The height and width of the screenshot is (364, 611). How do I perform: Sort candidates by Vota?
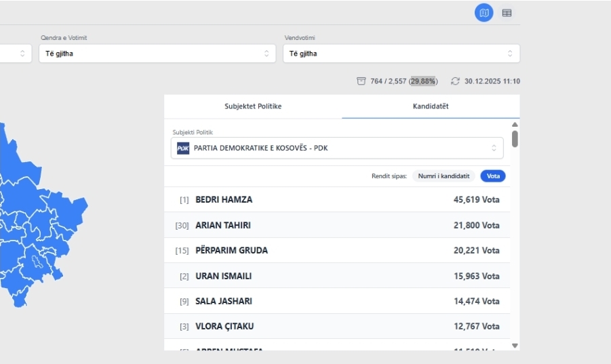[493, 176]
